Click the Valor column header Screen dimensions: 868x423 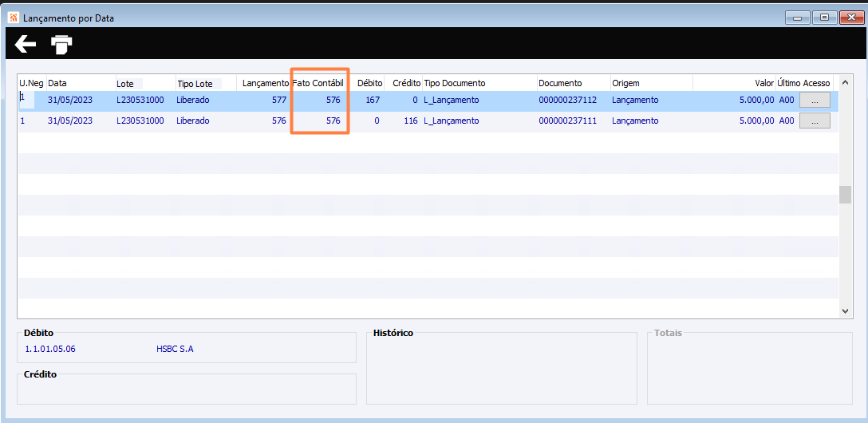tap(764, 83)
